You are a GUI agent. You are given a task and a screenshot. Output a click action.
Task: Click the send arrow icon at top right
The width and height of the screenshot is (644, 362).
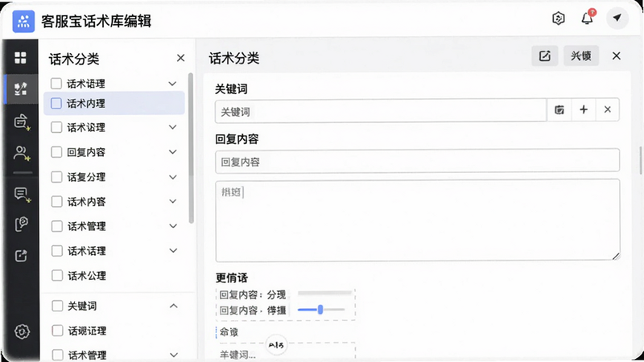617,18
